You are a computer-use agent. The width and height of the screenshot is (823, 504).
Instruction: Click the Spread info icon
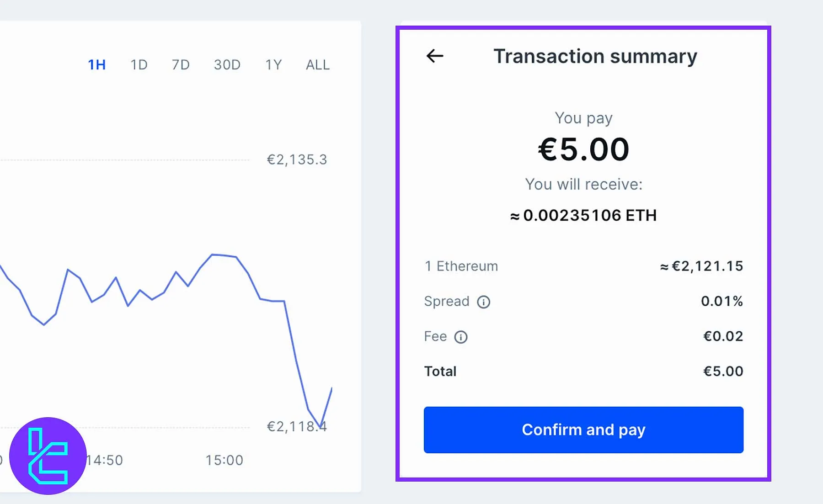coord(483,302)
